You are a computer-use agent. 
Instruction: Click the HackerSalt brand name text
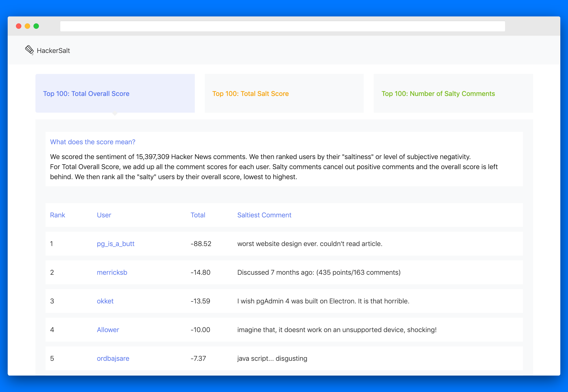pyautogui.click(x=53, y=51)
